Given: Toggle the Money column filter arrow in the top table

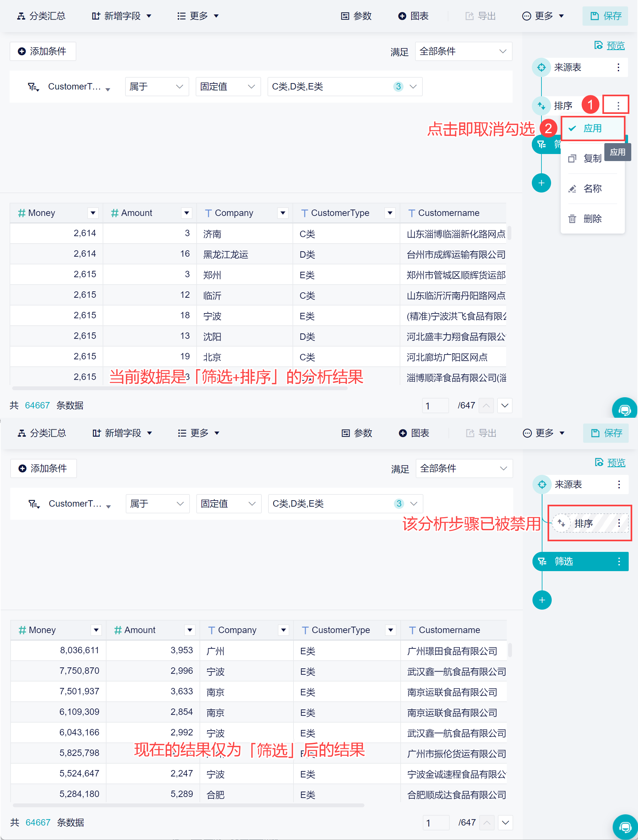Looking at the screenshot, I should tap(93, 213).
